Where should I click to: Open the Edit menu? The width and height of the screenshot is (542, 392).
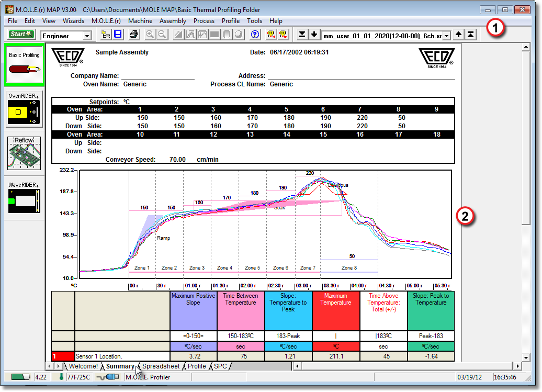(30, 21)
